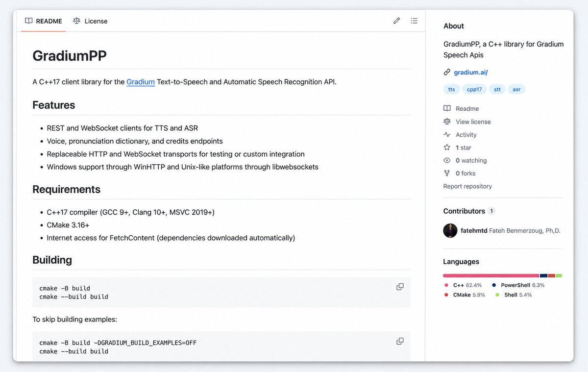Click the scales icon beside View license
This screenshot has height=372, width=588.
click(x=447, y=122)
